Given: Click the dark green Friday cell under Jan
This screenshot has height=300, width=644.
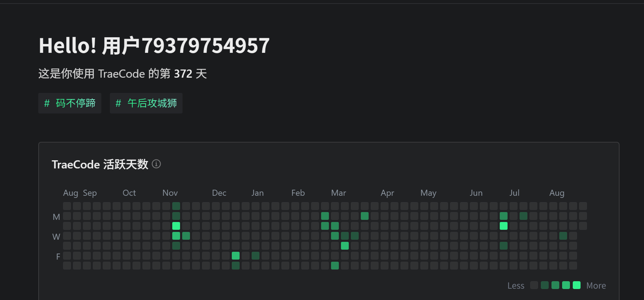Looking at the screenshot, I should 256,256.
